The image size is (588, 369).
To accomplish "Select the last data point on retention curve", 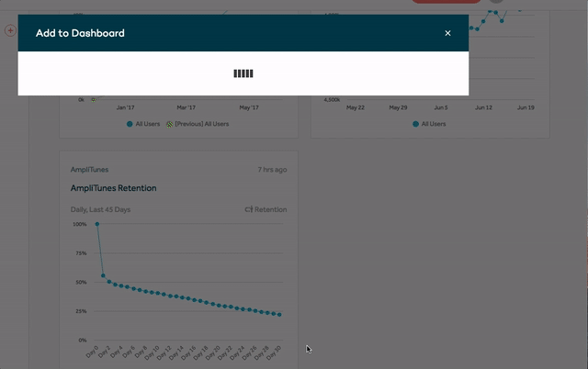I will point(279,315).
